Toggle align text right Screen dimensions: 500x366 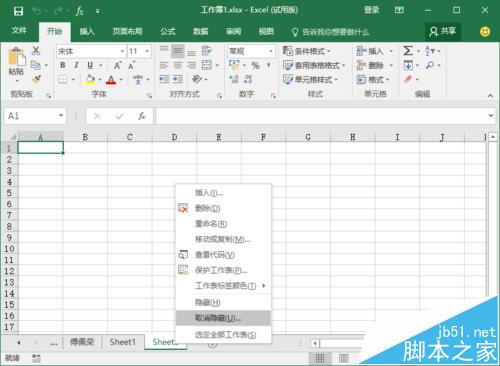tap(191, 65)
